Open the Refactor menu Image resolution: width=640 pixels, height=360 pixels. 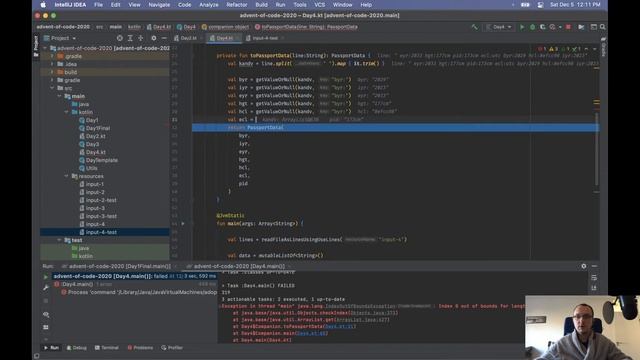[x=237, y=5]
